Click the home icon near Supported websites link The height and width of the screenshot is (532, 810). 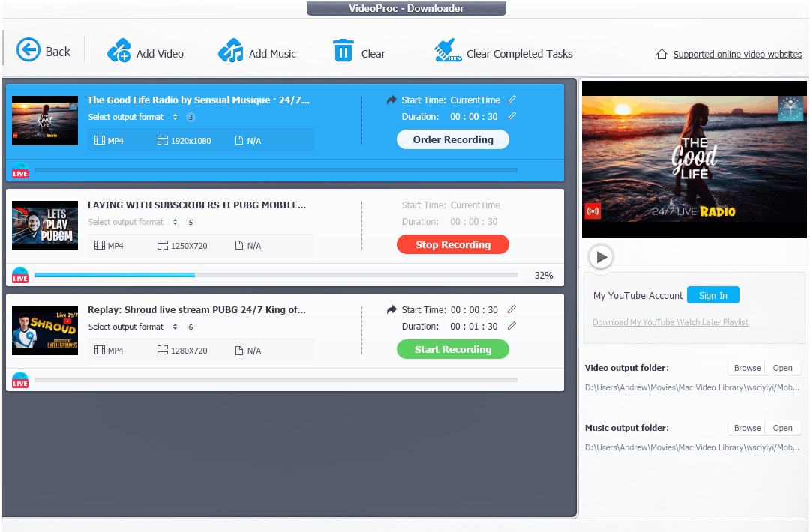[660, 54]
